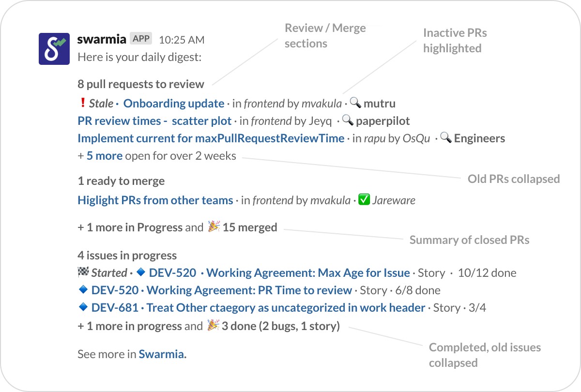Click the checkered flag Started icon
Viewport: 581px width, 392px height.
(x=82, y=272)
